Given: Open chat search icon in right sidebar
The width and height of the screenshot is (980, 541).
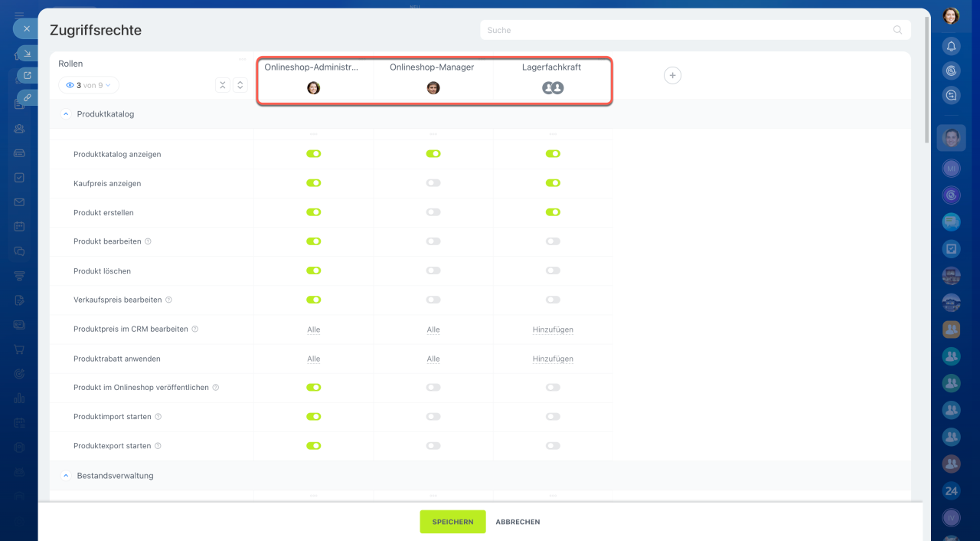Looking at the screenshot, I should tap(951, 95).
